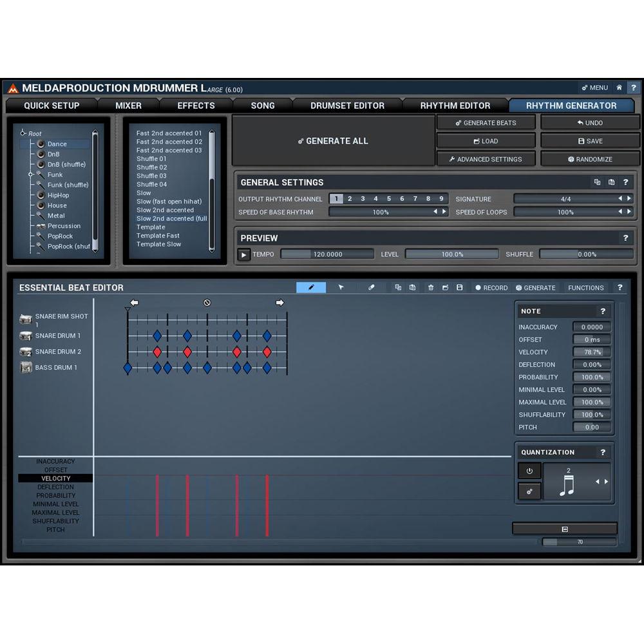Viewport: 644px width, 644px height.
Task: Open the MENU at the top right
Action: click(596, 88)
